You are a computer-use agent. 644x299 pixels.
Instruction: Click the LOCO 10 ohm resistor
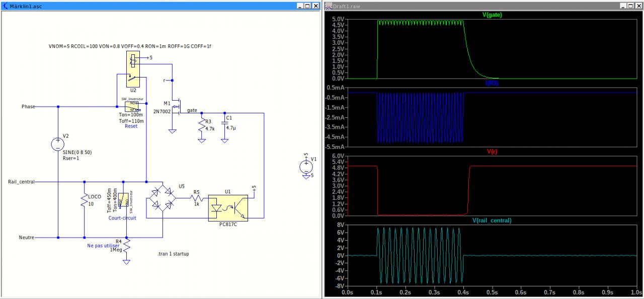click(x=84, y=200)
